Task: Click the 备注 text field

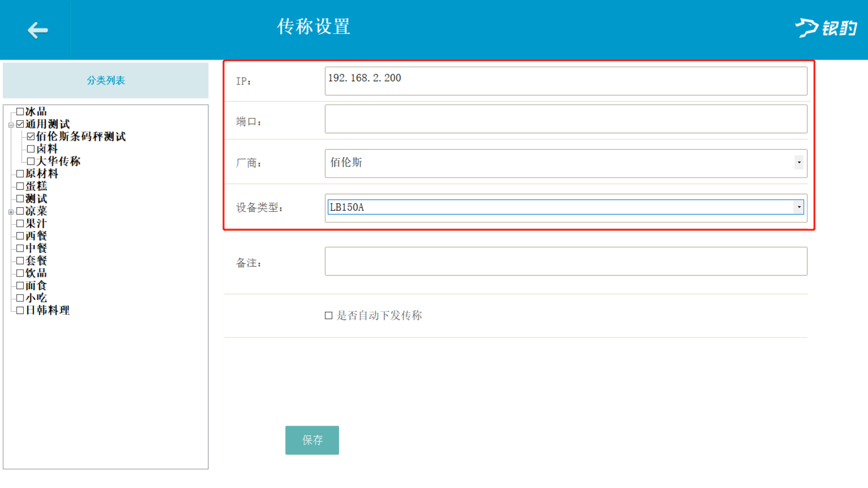Action: click(x=566, y=262)
